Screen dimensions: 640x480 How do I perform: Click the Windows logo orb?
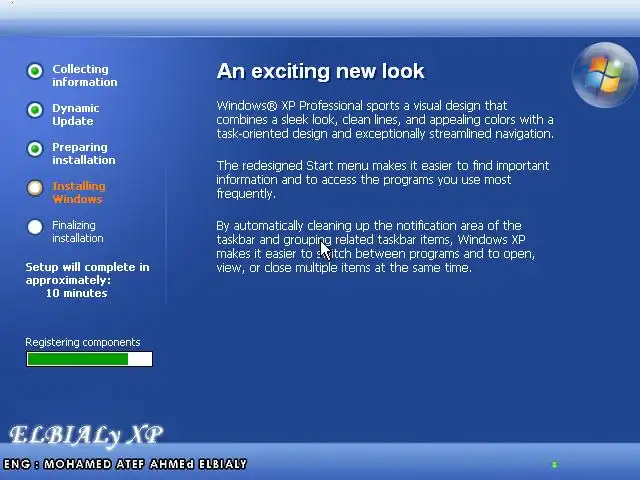tap(604, 75)
